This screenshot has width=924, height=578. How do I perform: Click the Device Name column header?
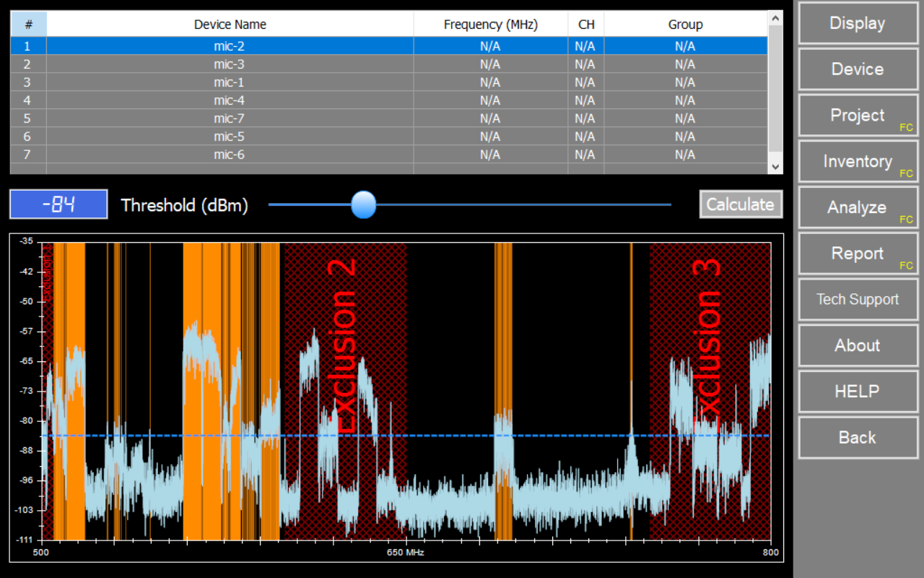tap(230, 25)
